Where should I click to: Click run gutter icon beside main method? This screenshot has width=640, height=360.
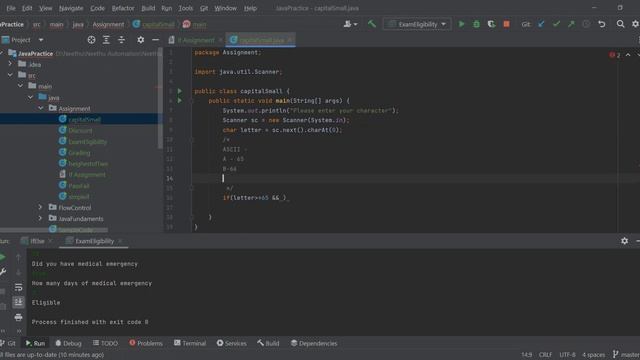coord(180,100)
